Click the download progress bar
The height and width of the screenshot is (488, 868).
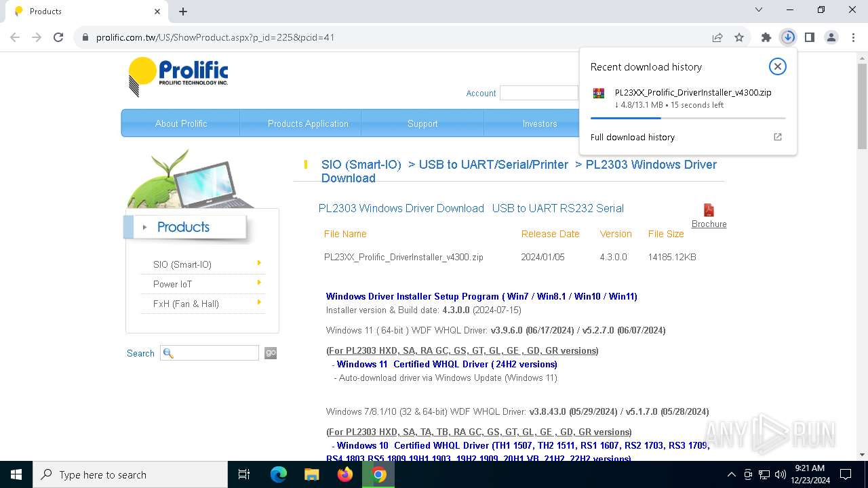tap(688, 118)
